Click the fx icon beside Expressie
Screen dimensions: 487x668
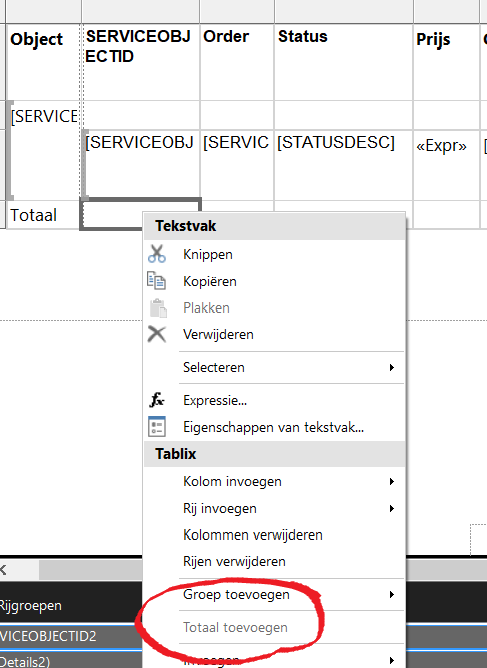click(157, 400)
